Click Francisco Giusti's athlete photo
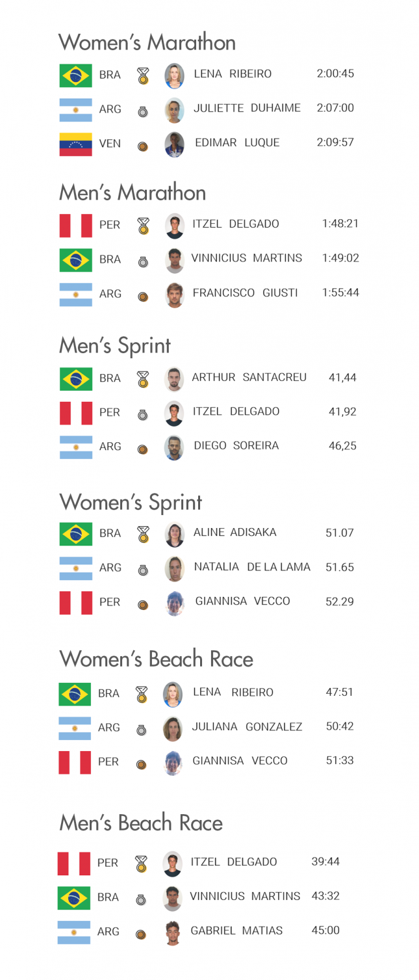This screenshot has width=419, height=980. tap(175, 295)
